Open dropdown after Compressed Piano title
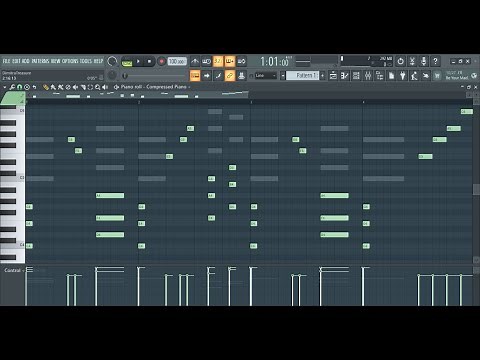 click(189, 87)
